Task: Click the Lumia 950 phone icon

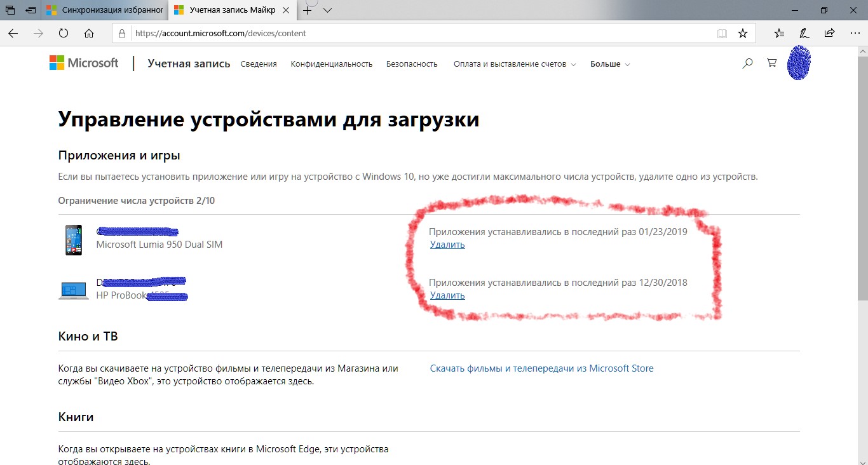Action: click(x=74, y=239)
